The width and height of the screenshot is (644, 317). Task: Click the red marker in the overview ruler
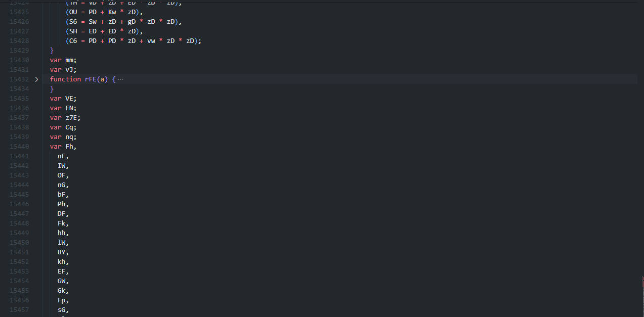(642, 281)
